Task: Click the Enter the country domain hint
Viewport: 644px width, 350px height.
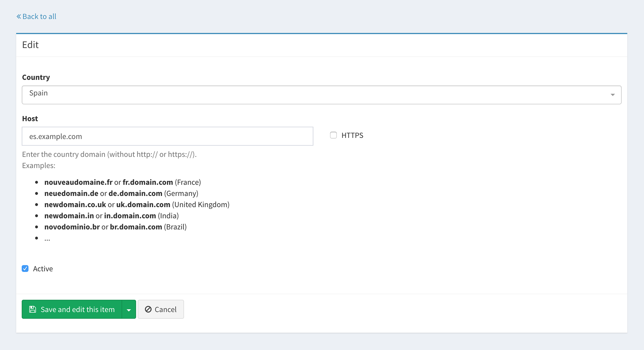Action: coord(109,154)
